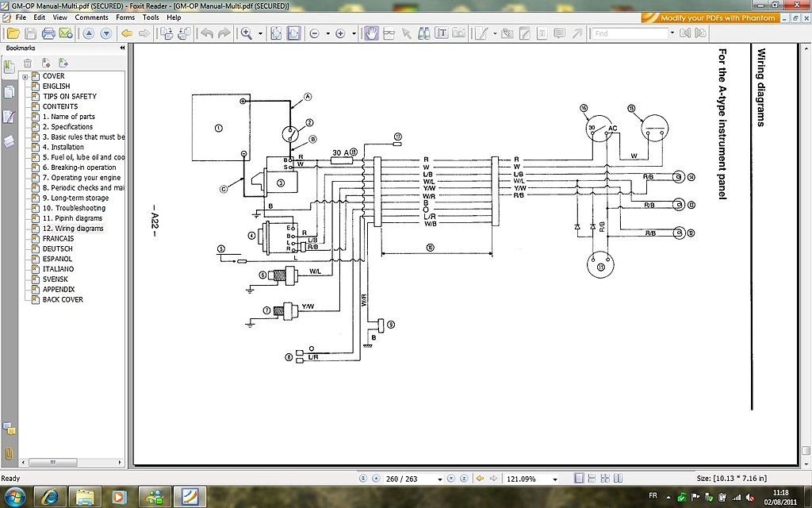
Task: Open the View menu
Action: (60, 17)
